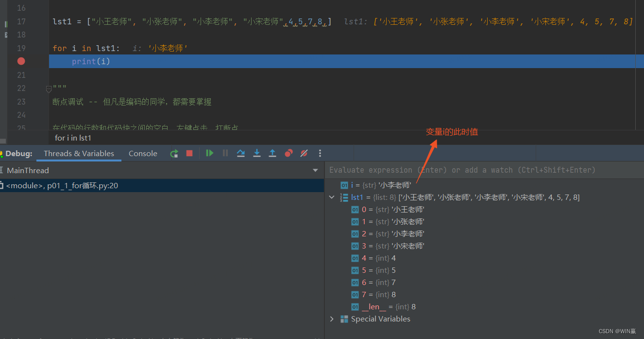Select list element 1 = '小张老师'
The width and height of the screenshot is (644, 339).
388,222
